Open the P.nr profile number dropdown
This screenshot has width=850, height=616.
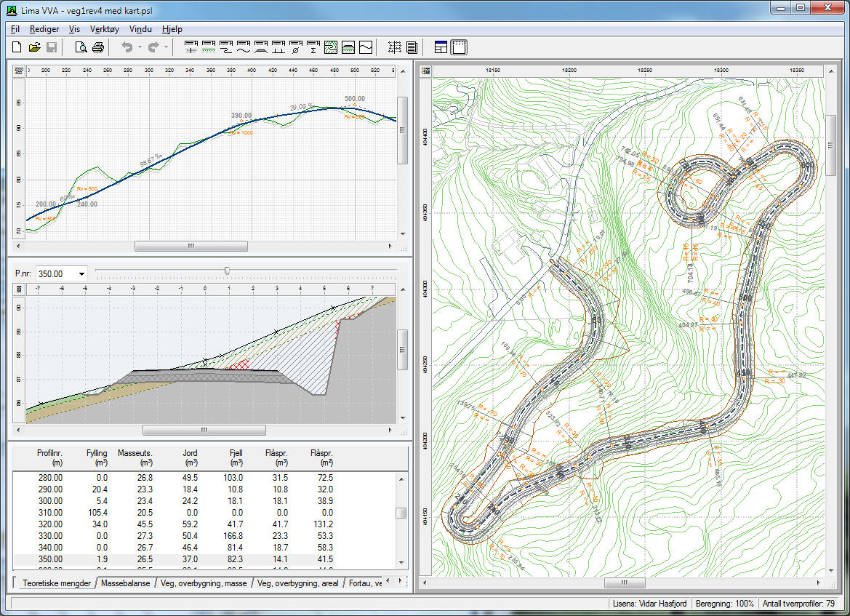[80, 274]
